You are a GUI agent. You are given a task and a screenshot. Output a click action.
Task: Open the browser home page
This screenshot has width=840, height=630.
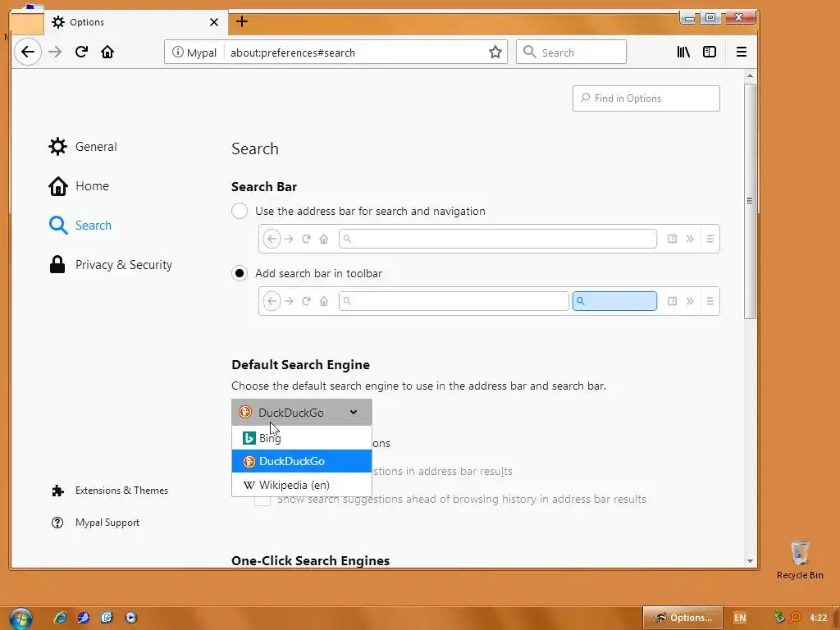(x=107, y=52)
